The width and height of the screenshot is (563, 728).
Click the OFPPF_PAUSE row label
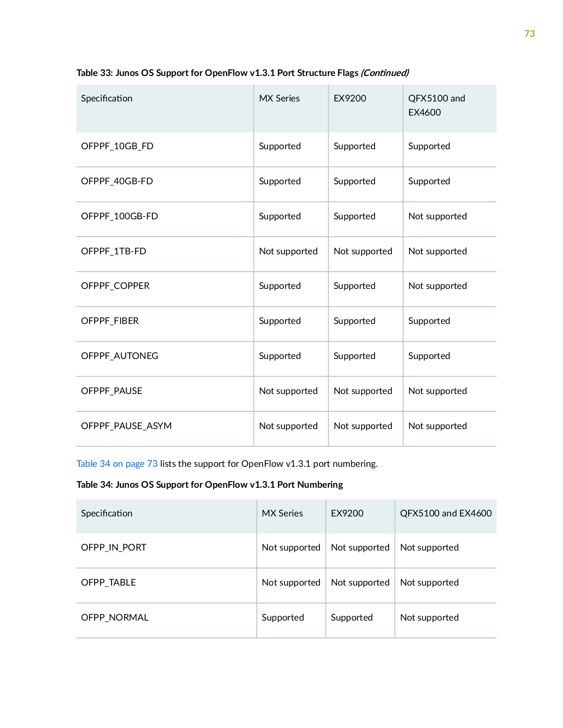click(x=112, y=391)
